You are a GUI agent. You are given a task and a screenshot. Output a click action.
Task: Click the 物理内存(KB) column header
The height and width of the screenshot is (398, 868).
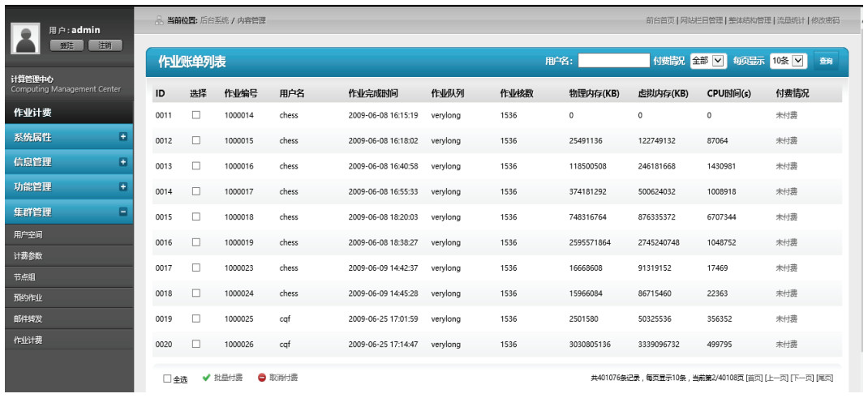pos(594,93)
